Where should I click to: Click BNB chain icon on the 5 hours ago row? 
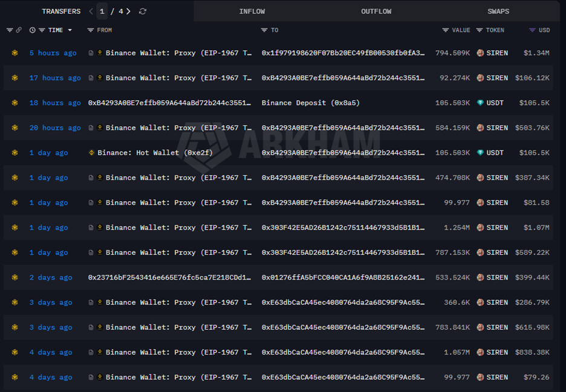(x=15, y=53)
